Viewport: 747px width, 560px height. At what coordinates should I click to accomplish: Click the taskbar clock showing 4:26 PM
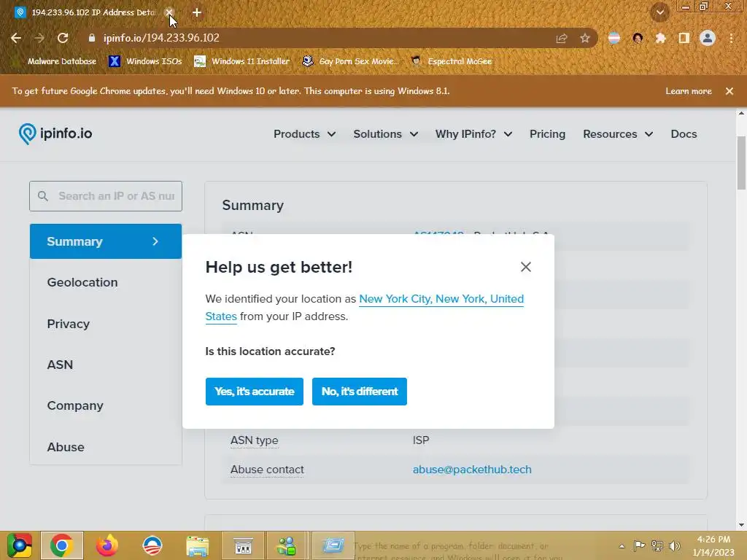point(713,545)
